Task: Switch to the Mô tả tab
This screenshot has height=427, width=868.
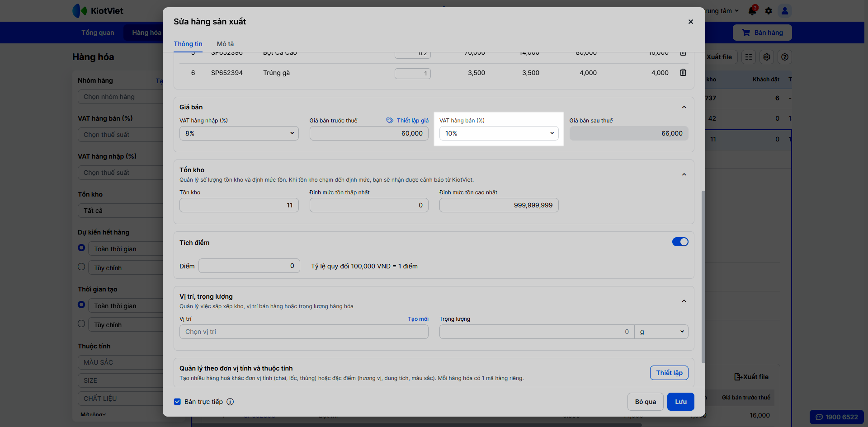Action: pyautogui.click(x=225, y=44)
